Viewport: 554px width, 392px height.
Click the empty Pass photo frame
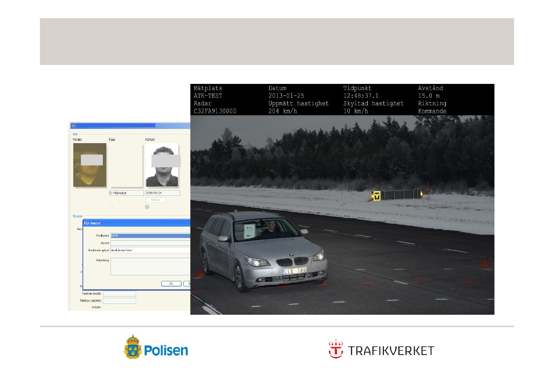tap(127, 165)
